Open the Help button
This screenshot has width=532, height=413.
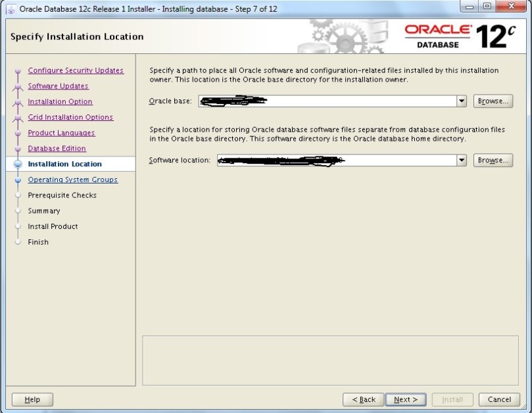(32, 399)
